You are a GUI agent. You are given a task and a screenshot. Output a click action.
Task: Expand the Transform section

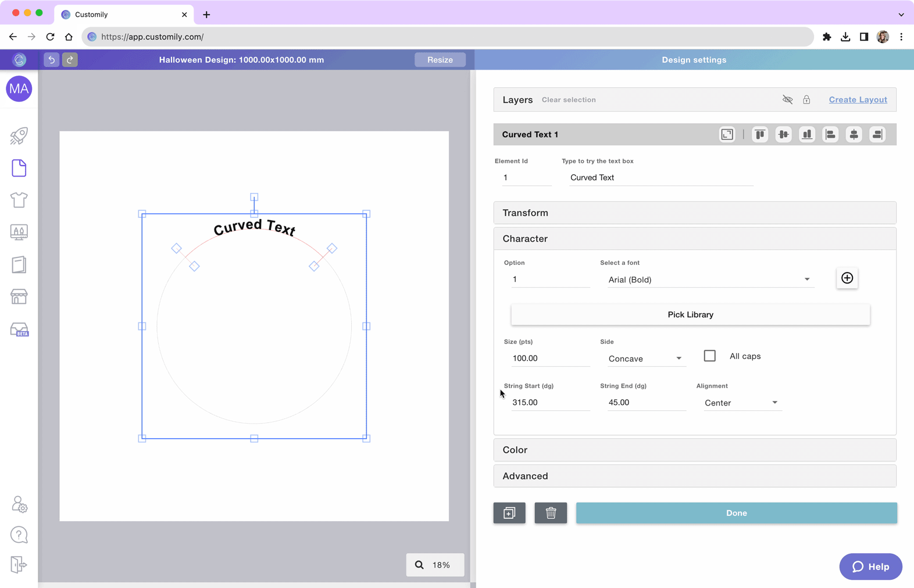[695, 213]
